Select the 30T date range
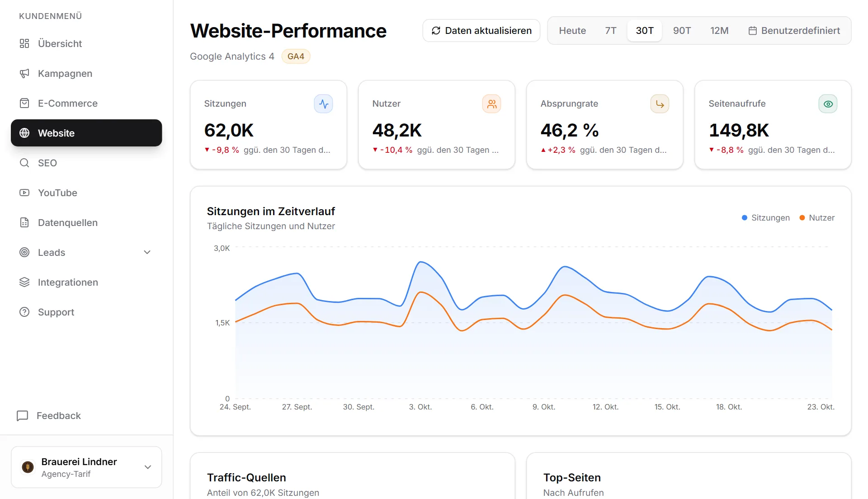This screenshot has width=868, height=499. (645, 31)
